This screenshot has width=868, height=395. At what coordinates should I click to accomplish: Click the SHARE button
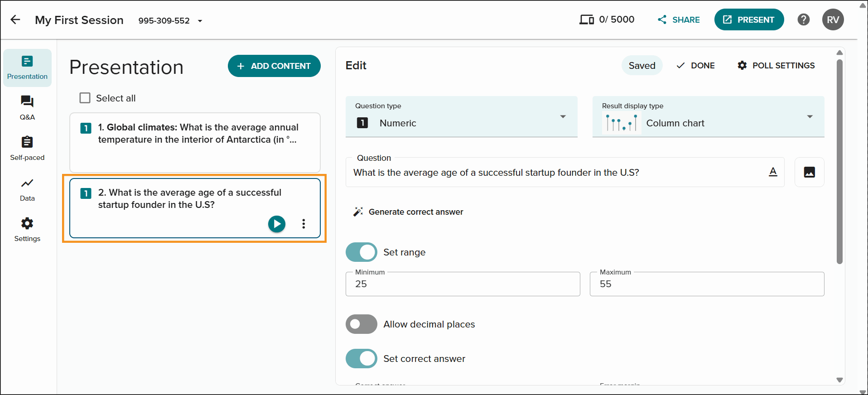tap(679, 19)
